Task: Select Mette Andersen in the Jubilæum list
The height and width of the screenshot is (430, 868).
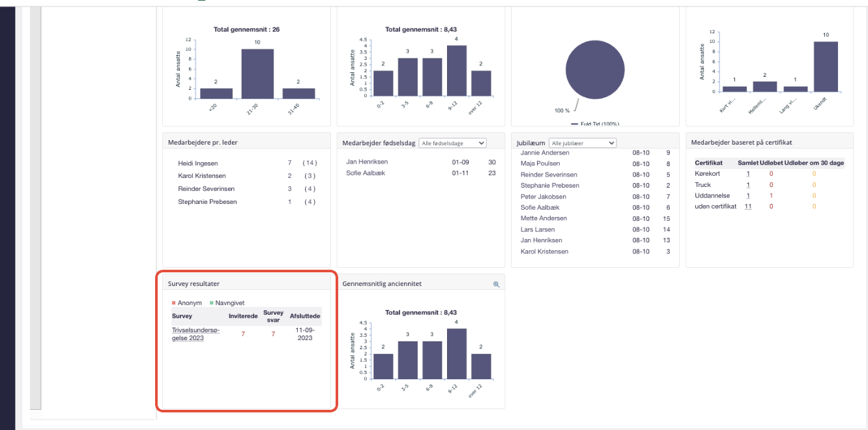Action: (543, 218)
